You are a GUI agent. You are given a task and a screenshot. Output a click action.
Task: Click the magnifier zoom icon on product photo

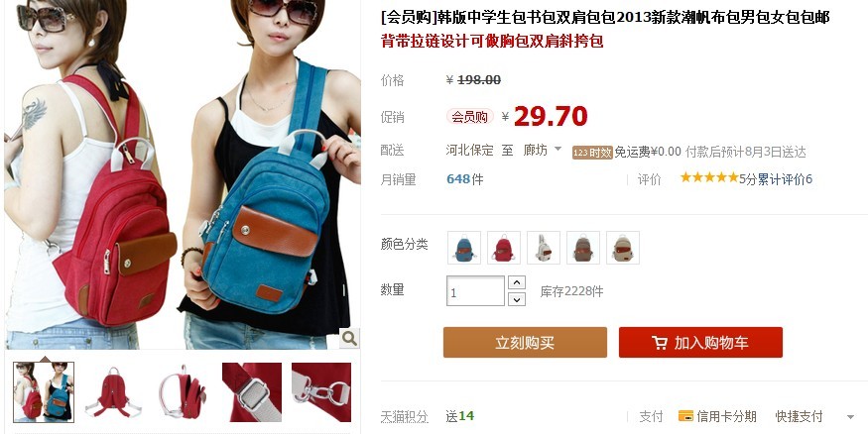[349, 338]
